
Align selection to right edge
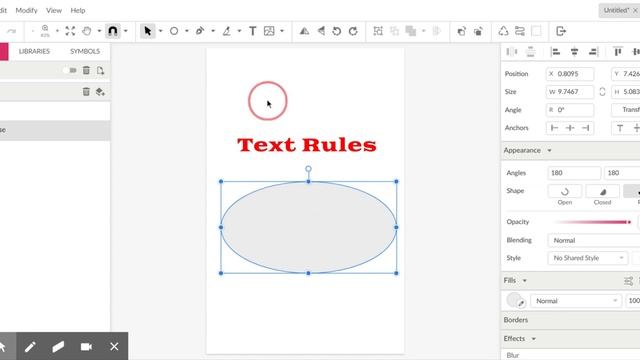tap(593, 51)
